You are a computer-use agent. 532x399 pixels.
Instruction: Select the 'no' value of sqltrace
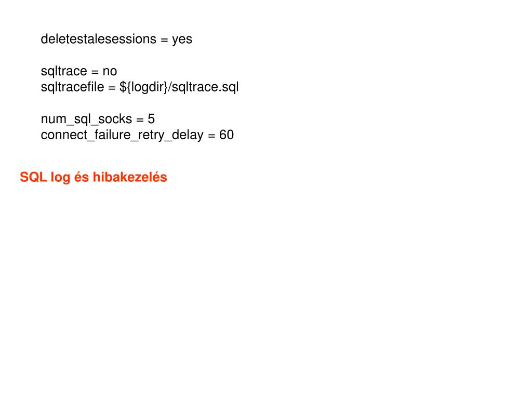pos(110,72)
